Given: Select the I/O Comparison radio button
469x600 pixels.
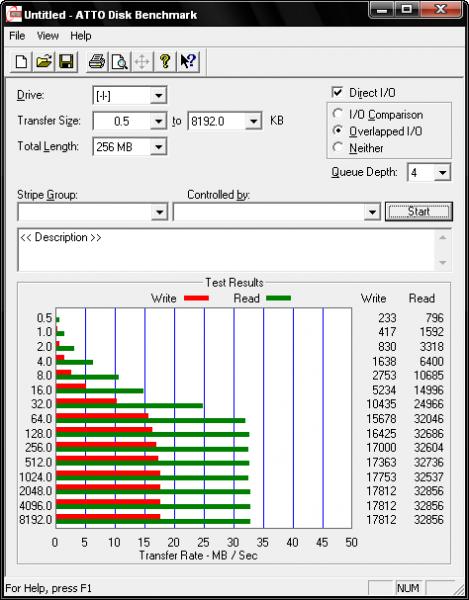Looking at the screenshot, I should click(x=337, y=114).
